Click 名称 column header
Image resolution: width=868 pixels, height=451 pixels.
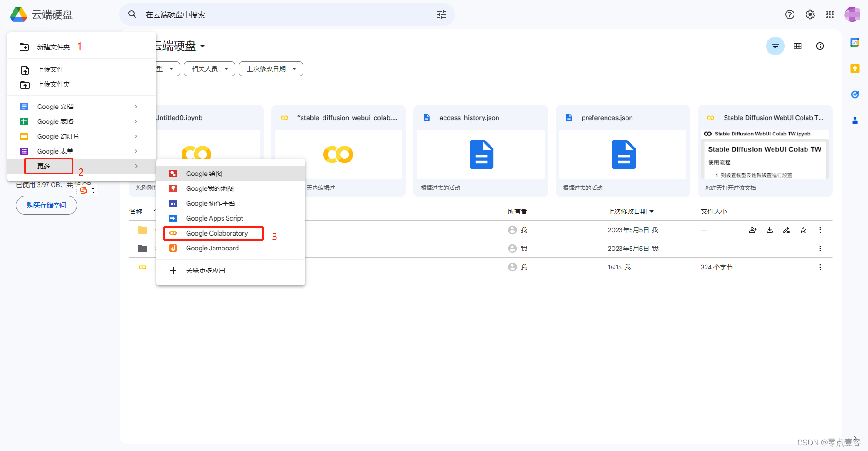136,211
